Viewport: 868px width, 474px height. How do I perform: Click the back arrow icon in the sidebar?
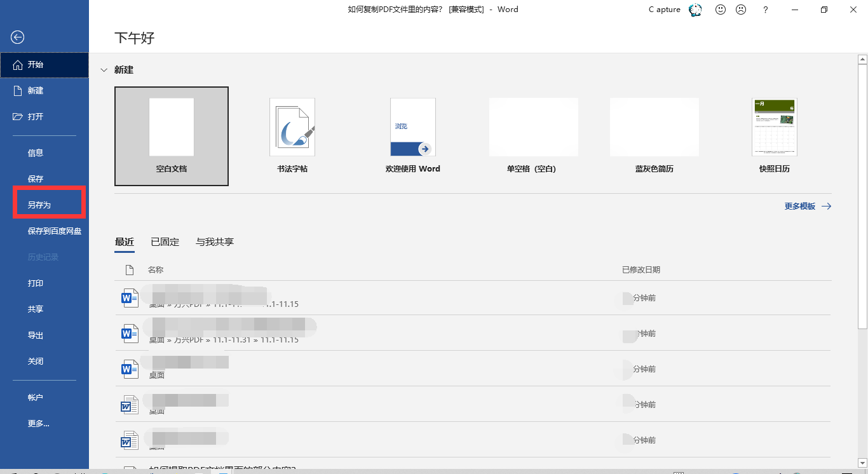pyautogui.click(x=18, y=37)
